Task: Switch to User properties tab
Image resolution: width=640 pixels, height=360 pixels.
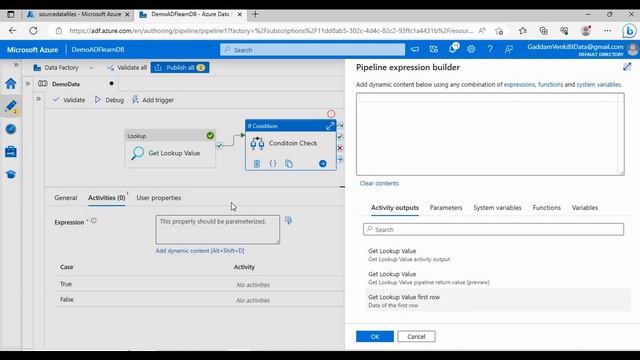Action: [x=159, y=198]
